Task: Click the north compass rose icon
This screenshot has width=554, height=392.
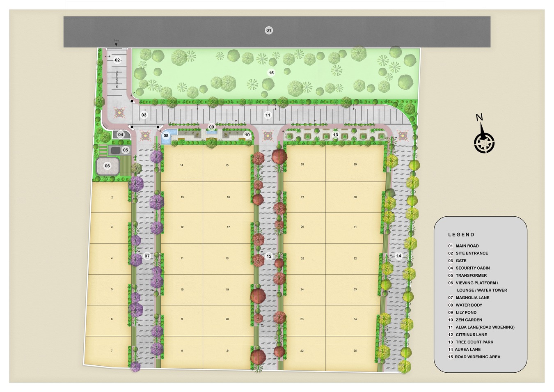Action: [484, 143]
